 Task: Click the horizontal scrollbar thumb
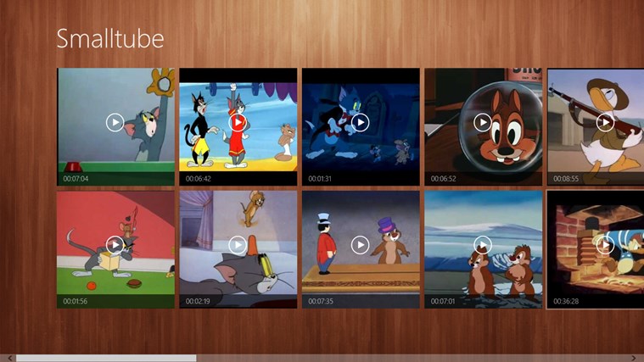tap(106, 359)
